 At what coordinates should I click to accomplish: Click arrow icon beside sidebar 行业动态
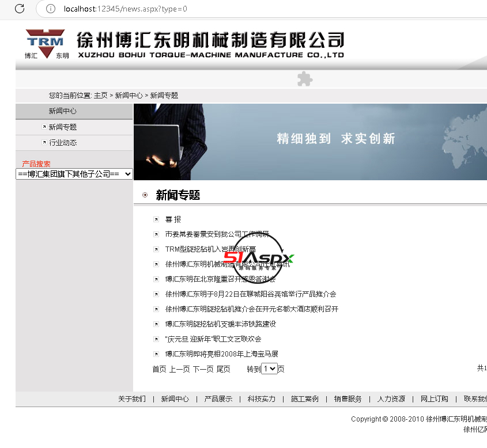(44, 142)
